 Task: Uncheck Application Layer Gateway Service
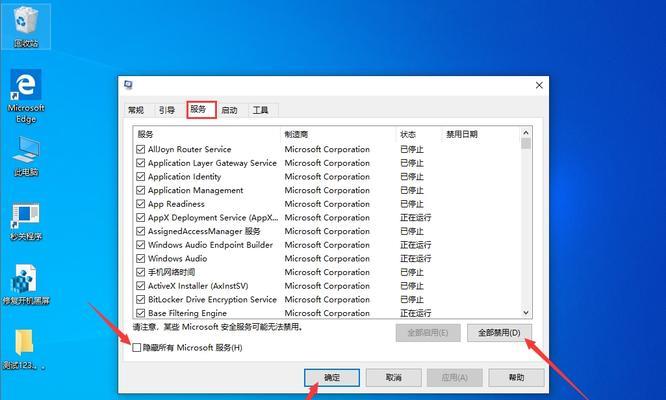click(141, 163)
